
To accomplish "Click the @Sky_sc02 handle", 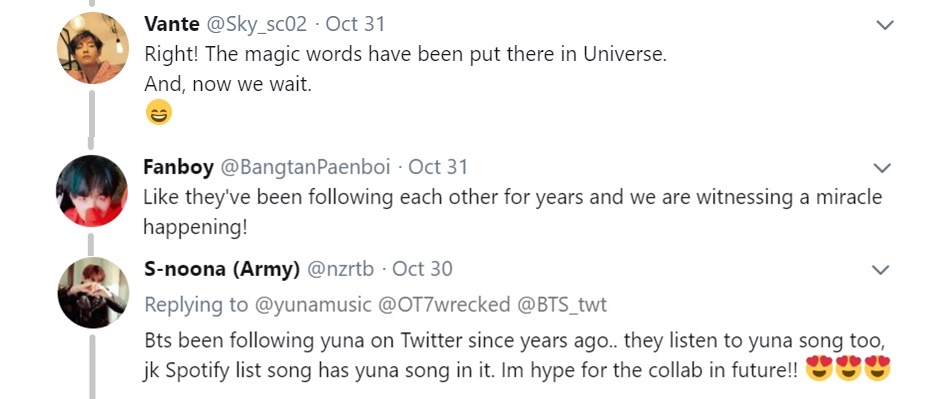I will coord(259,24).
